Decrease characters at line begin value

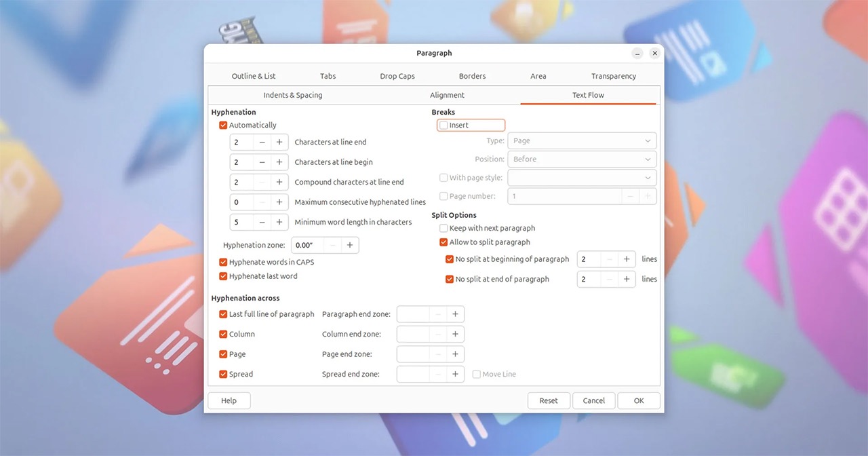[262, 162]
